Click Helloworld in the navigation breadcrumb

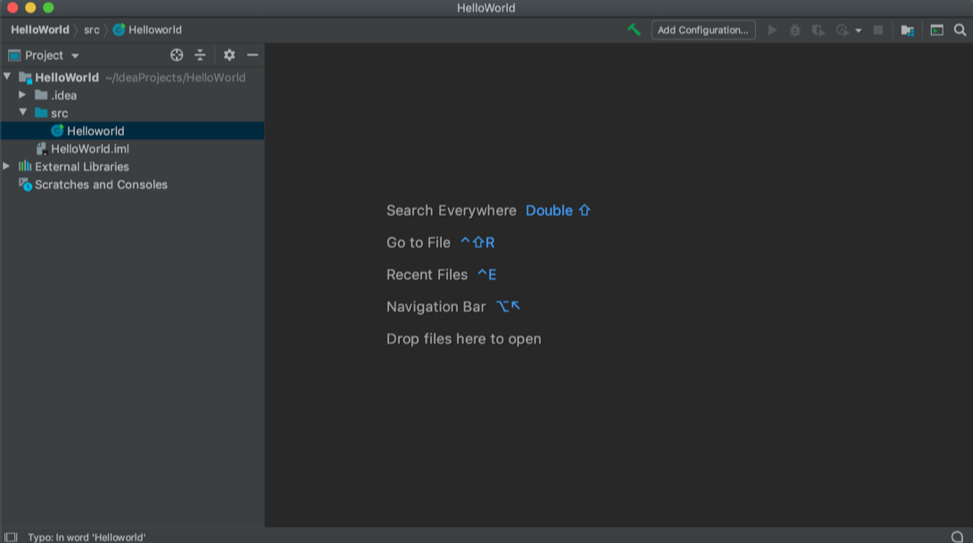tap(154, 30)
